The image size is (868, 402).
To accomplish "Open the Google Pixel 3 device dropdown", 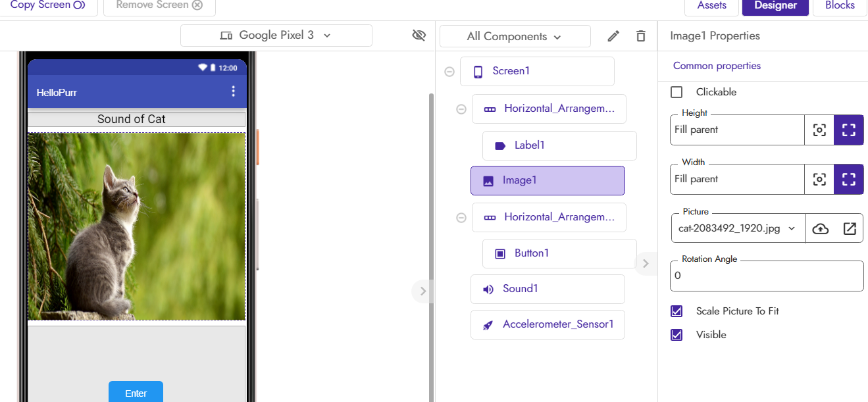I will click(276, 36).
